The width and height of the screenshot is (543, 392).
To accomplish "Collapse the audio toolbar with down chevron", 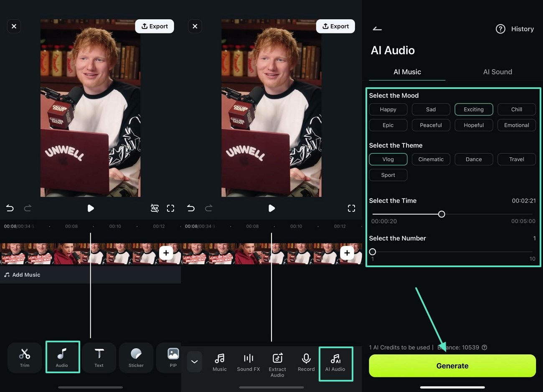I will coord(194,362).
